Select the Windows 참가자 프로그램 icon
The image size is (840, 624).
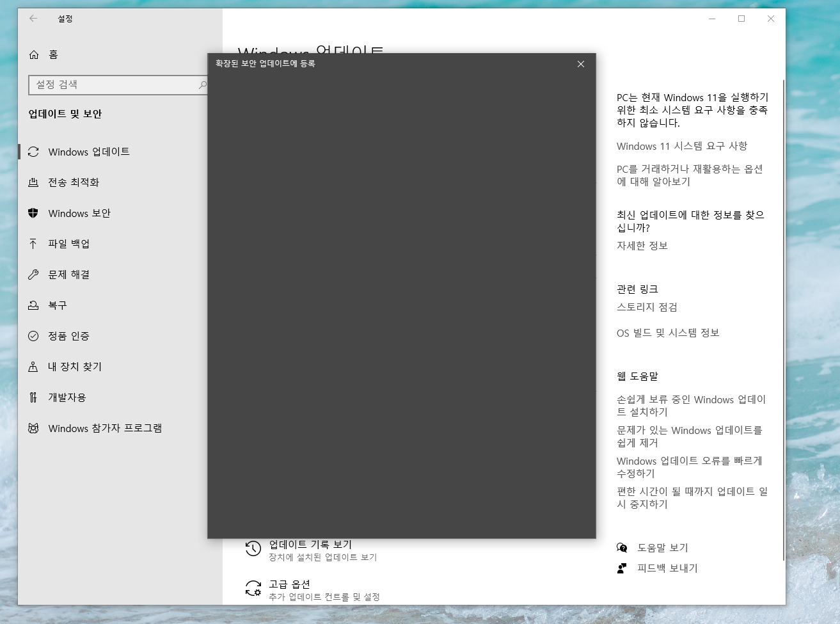(33, 428)
